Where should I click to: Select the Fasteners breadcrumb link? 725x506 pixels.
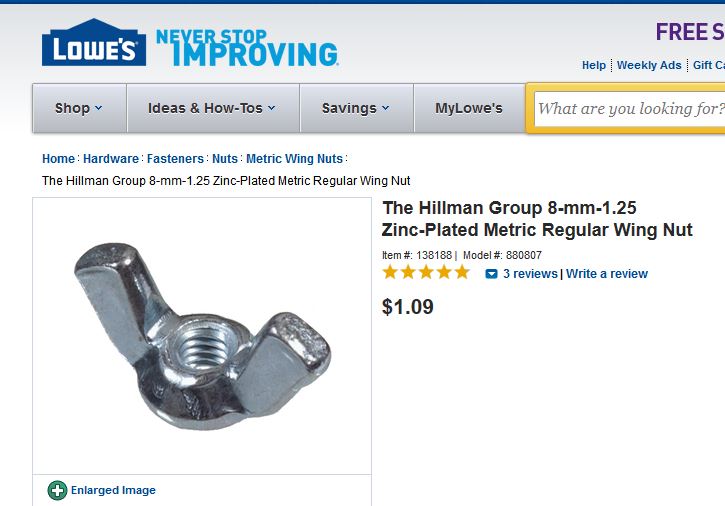point(175,159)
